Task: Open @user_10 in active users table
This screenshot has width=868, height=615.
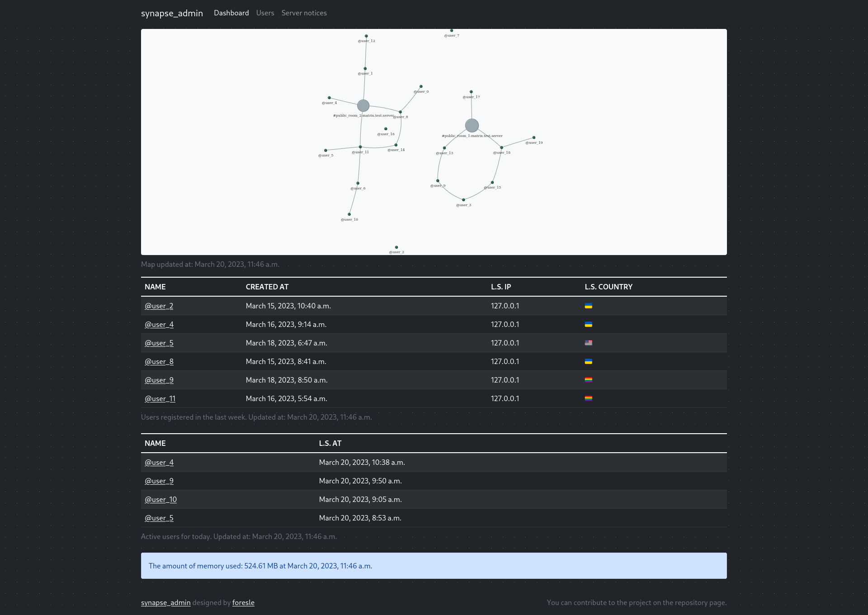Action: [x=160, y=500]
